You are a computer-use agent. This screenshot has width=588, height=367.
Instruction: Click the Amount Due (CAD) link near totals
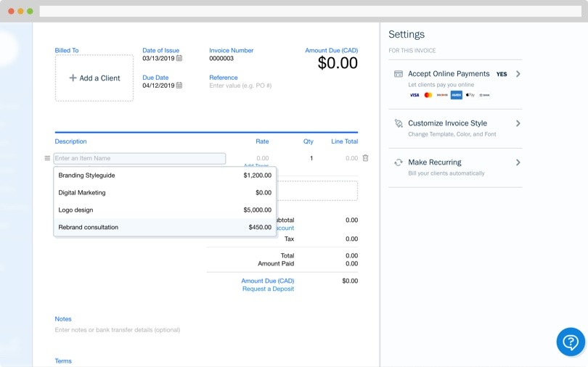pos(267,281)
